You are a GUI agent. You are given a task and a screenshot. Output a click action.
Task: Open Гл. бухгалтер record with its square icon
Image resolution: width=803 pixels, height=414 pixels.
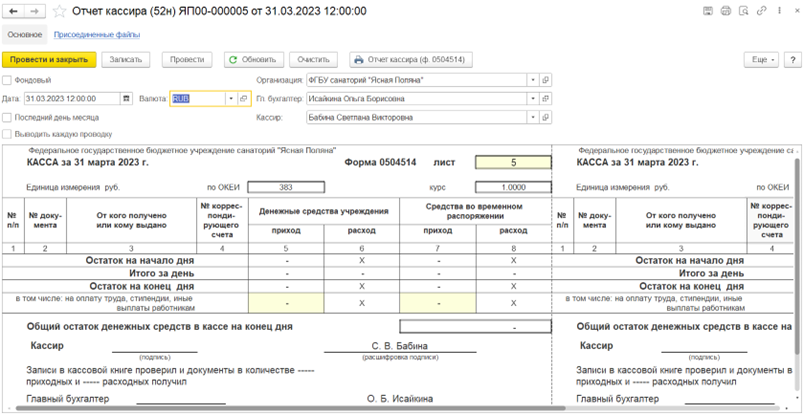click(x=546, y=99)
